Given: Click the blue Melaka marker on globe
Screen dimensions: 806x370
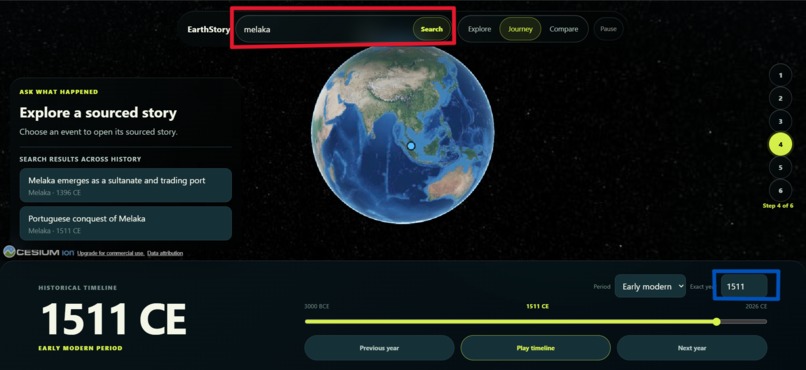Looking at the screenshot, I should [411, 146].
